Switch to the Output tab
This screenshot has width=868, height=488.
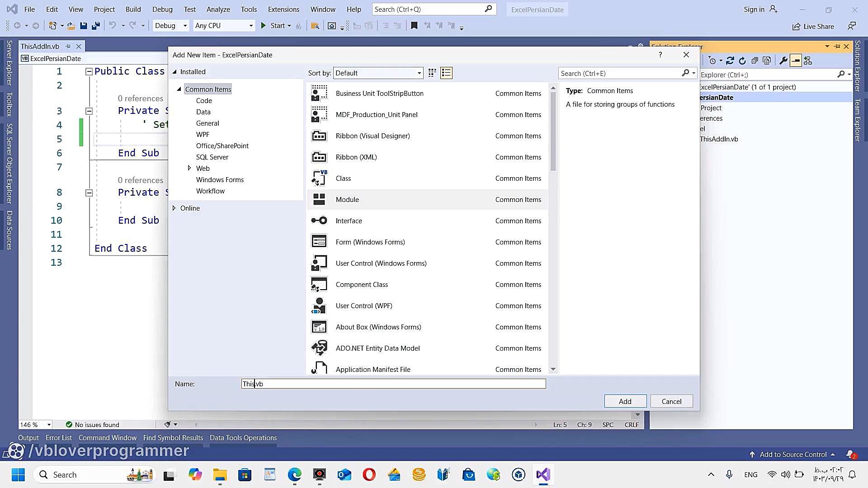pos(28,437)
